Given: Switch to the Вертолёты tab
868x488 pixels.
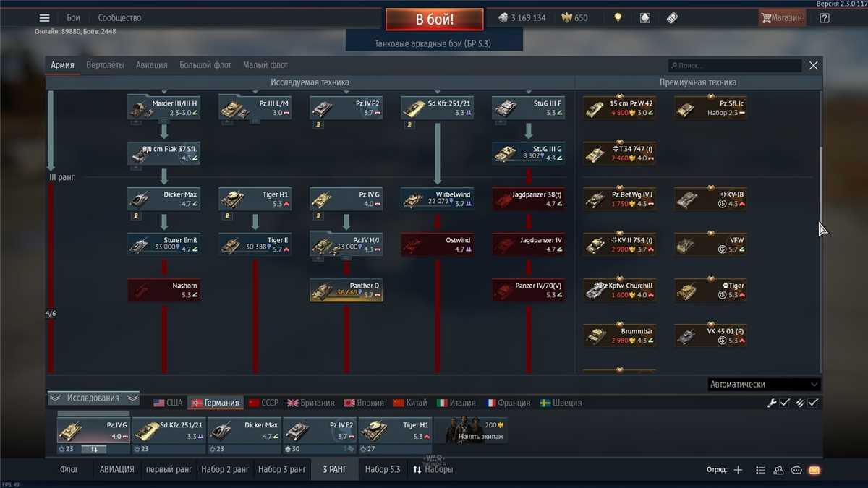Looking at the screenshot, I should (106, 65).
